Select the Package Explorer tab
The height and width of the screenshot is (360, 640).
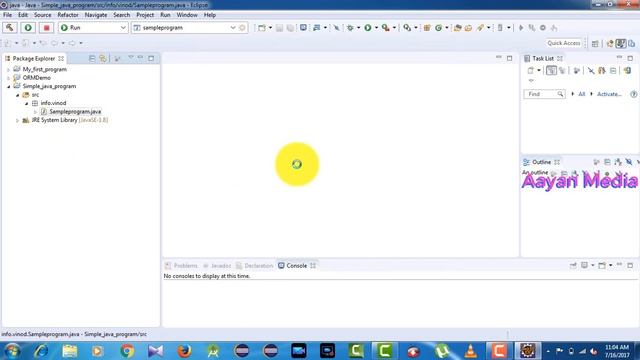click(x=34, y=58)
